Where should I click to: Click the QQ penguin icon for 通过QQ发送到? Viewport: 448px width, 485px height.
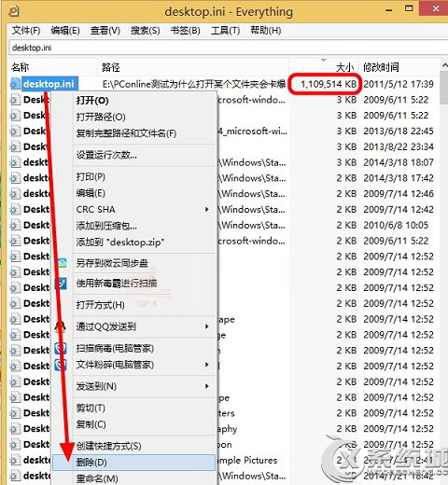tap(61, 326)
